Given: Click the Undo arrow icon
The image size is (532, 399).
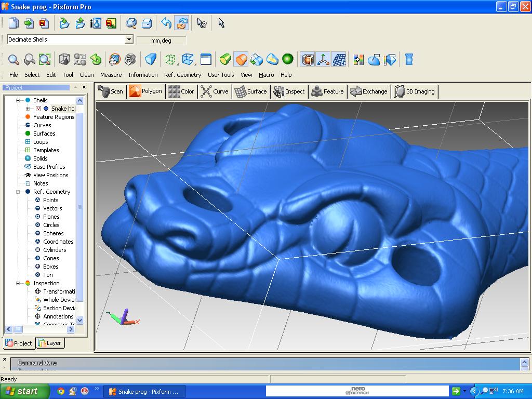Looking at the screenshot, I should [x=166, y=23].
